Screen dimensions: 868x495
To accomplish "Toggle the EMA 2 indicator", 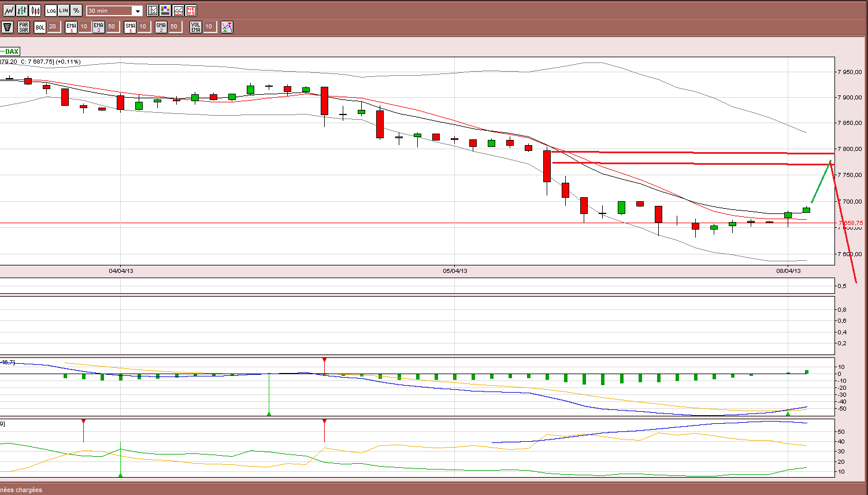I will pyautogui.click(x=98, y=27).
